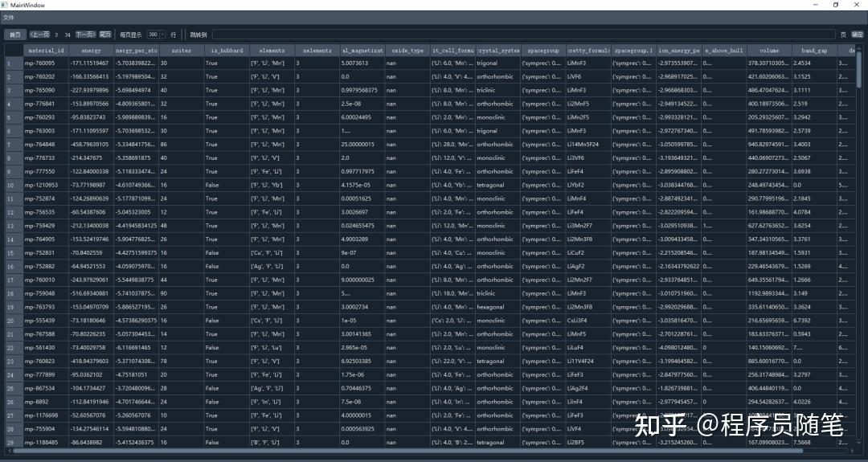Select the oxide_type column header

[x=407, y=51]
